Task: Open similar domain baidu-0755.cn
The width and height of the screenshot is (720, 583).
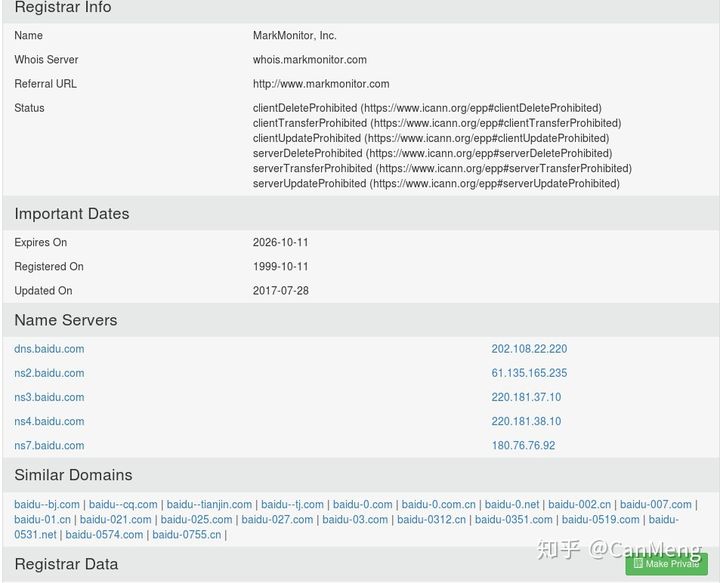Action: 186,535
